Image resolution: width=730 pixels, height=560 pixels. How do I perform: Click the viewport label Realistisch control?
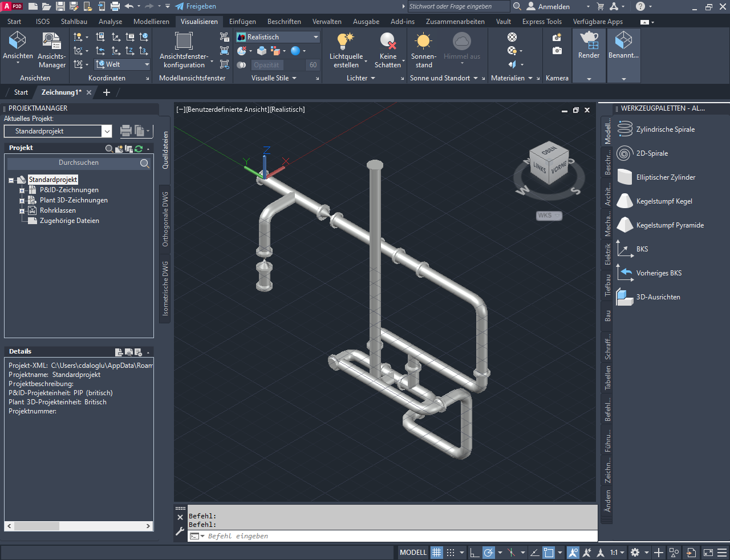[287, 109]
